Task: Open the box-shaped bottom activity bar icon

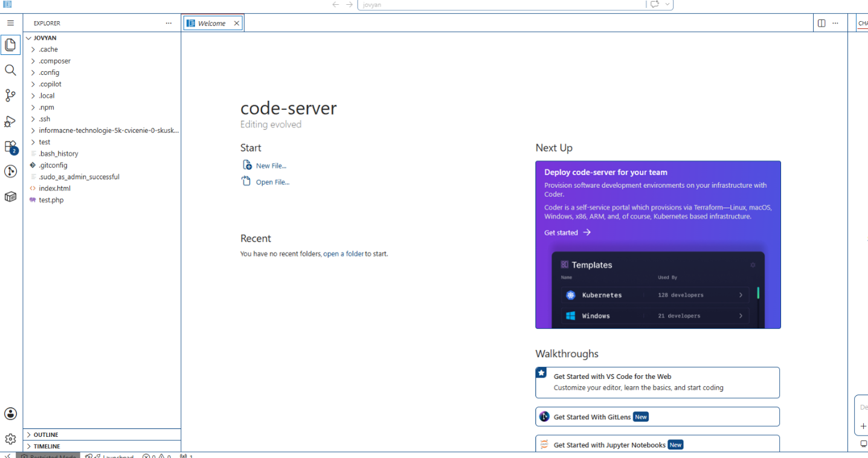Action: tap(10, 197)
